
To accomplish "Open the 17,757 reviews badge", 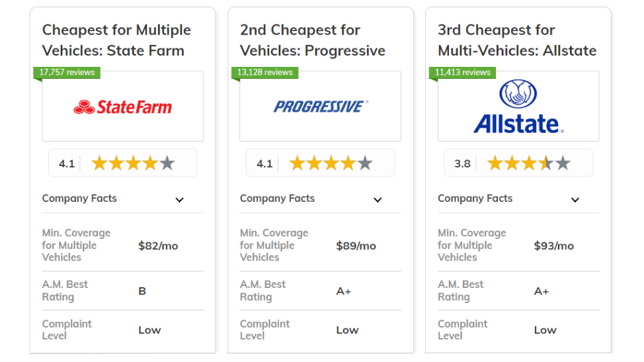I will [67, 72].
